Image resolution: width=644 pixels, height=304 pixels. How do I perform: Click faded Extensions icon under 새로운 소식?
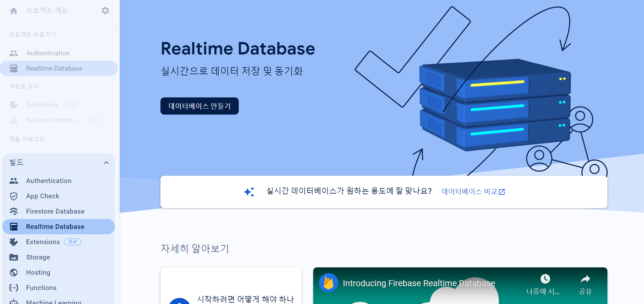[14, 105]
